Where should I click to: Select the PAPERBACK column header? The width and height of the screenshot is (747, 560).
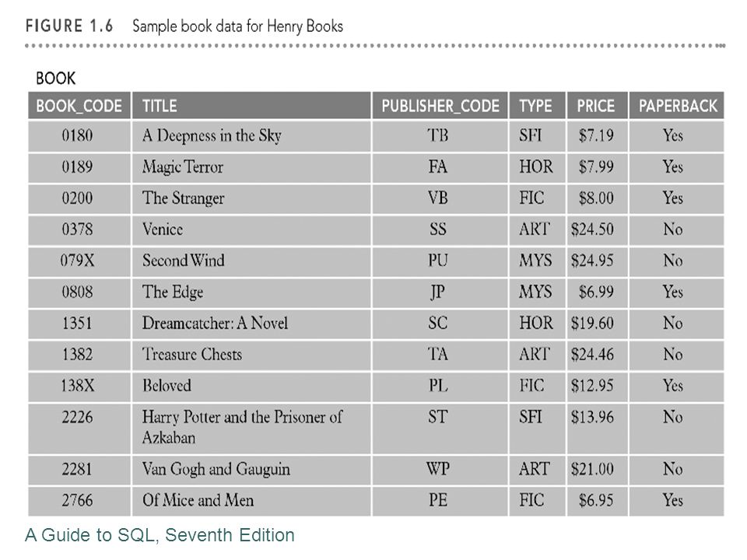point(676,106)
